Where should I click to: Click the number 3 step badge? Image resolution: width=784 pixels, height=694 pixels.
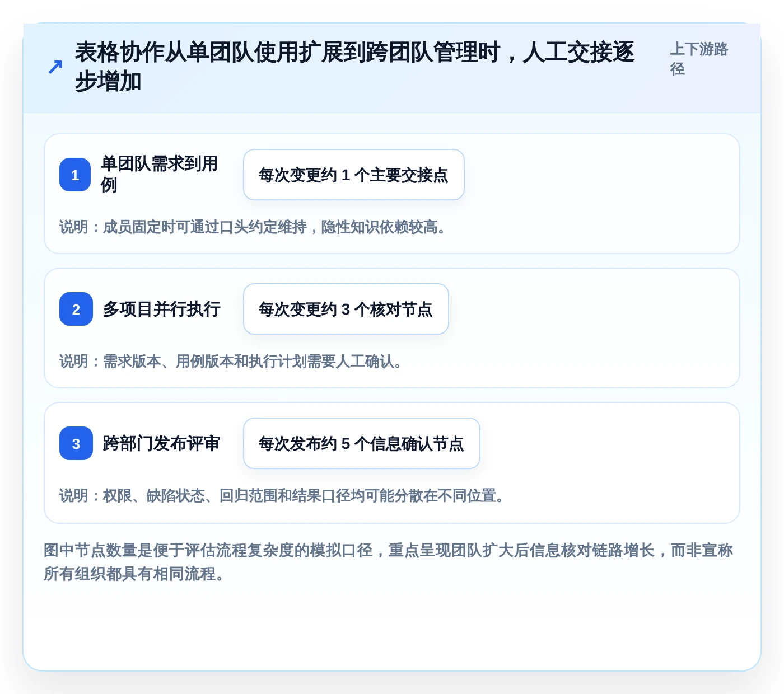click(x=76, y=443)
